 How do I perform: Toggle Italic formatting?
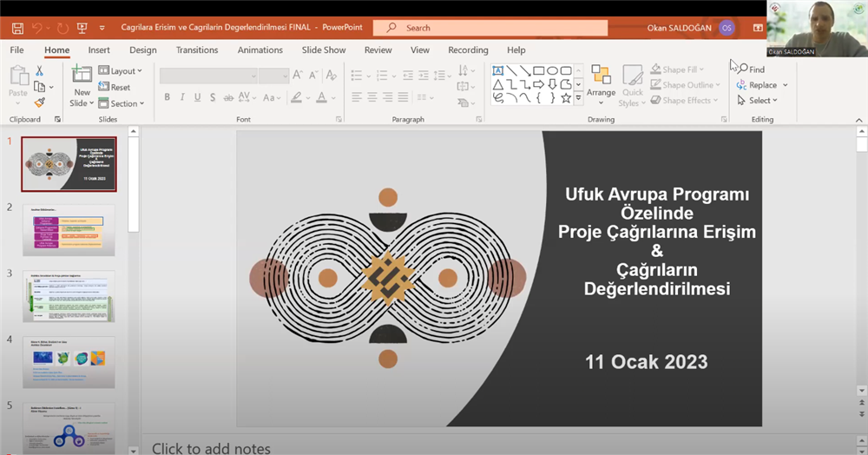pyautogui.click(x=182, y=97)
